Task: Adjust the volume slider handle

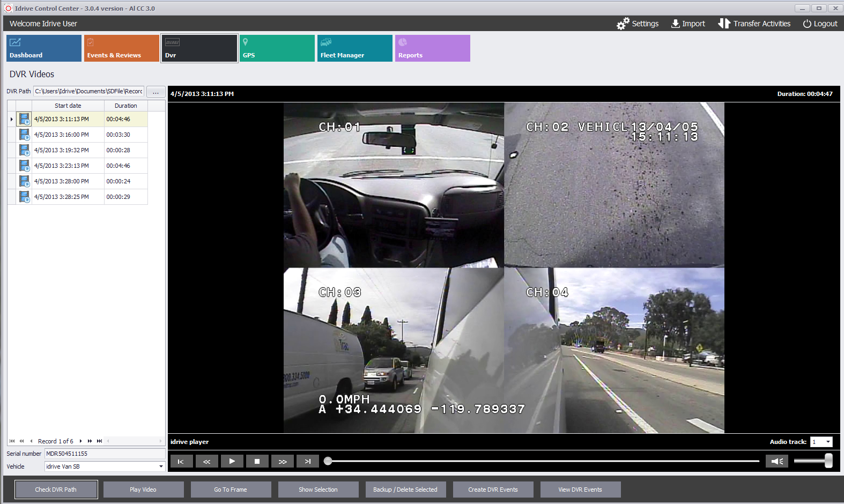Action: (x=828, y=461)
